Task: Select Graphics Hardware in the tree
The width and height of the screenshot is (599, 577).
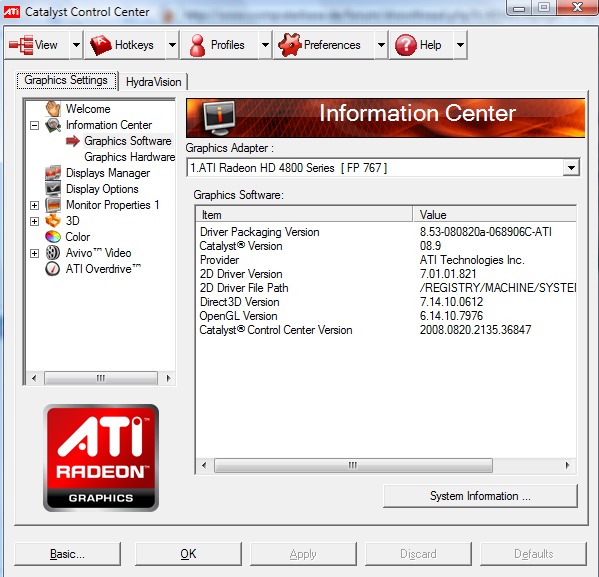Action: click(x=130, y=157)
